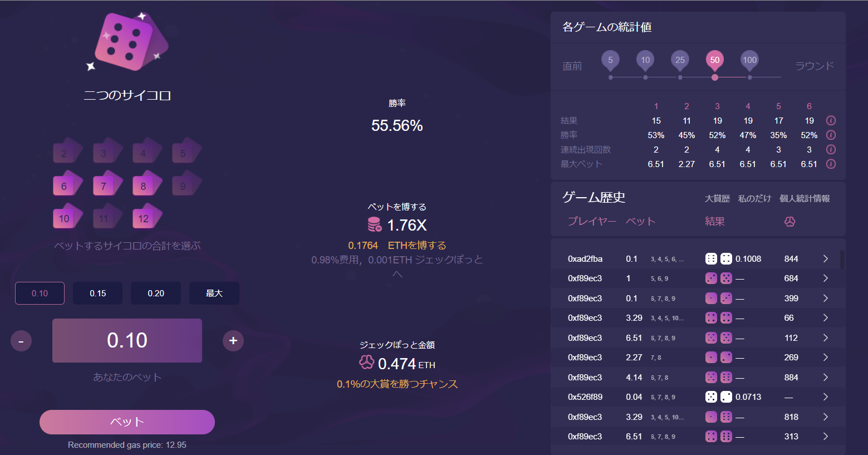Viewport: 868px width, 455px height.
Task: Expand history row with jackpot number 313
Action: 825,437
